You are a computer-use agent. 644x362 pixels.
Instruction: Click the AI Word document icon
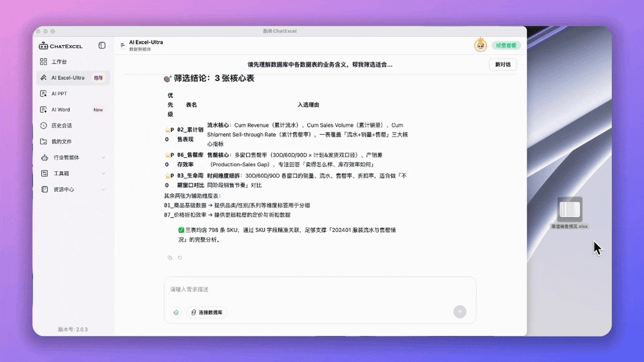[x=44, y=110]
